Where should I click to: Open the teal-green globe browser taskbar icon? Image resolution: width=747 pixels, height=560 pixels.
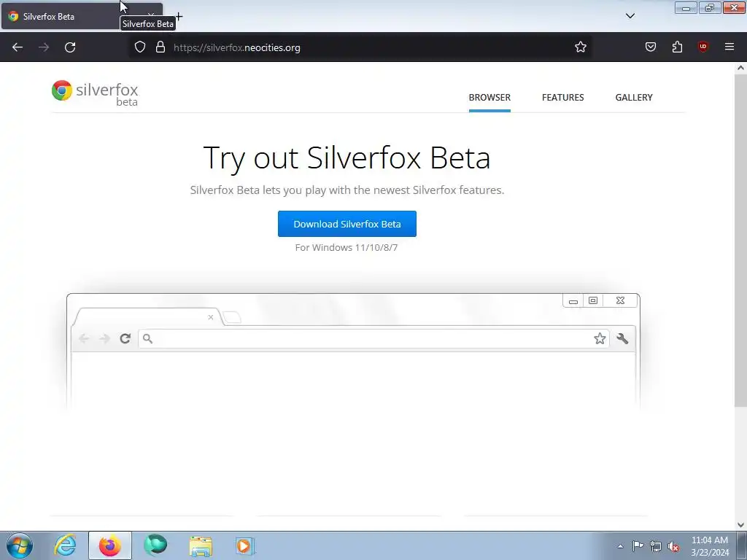coord(155,545)
